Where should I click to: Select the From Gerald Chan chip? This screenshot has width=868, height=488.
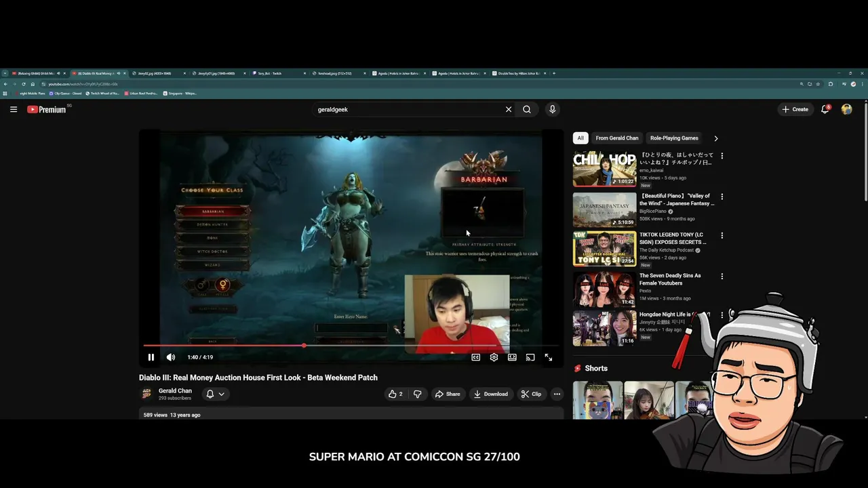pyautogui.click(x=617, y=138)
